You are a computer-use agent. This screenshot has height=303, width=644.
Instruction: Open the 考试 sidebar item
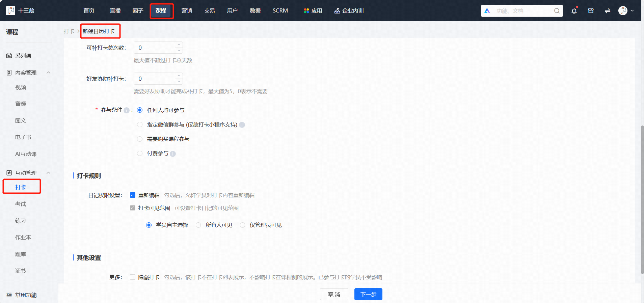coord(21,204)
